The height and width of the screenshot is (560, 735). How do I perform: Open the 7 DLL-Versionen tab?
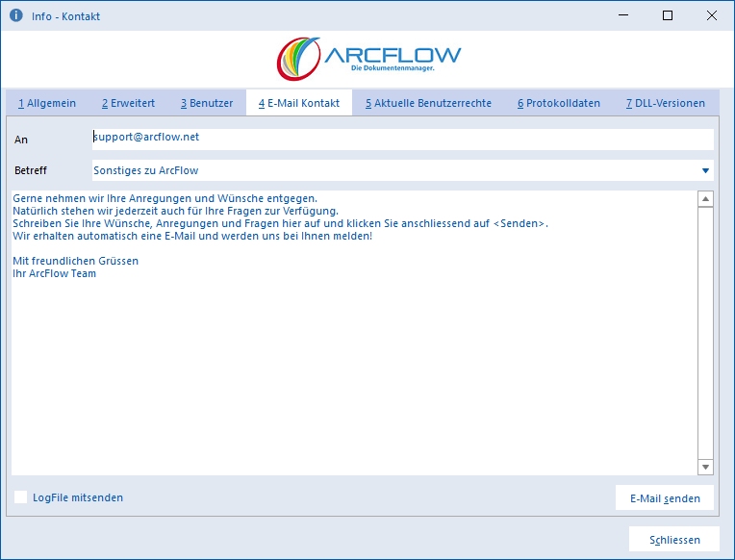click(x=666, y=103)
